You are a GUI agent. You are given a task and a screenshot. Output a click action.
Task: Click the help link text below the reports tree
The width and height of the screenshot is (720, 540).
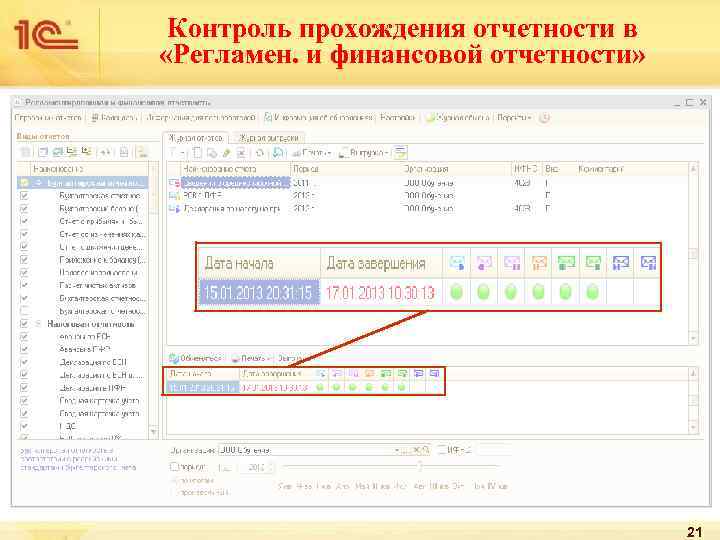tap(78, 459)
